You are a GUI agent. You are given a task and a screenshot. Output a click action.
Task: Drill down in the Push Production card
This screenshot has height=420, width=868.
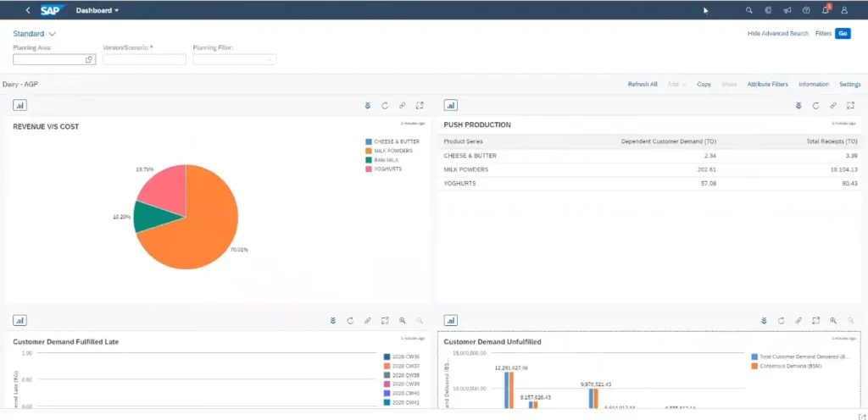(x=798, y=106)
